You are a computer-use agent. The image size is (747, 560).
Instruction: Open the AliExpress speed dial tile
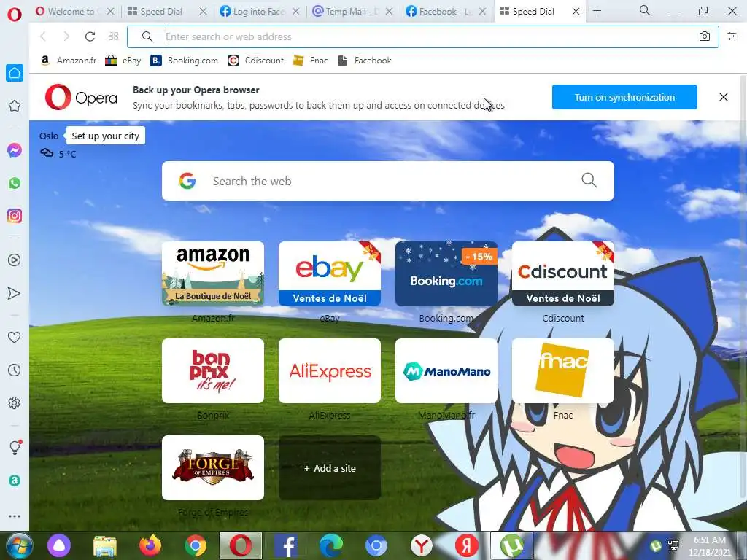(330, 371)
